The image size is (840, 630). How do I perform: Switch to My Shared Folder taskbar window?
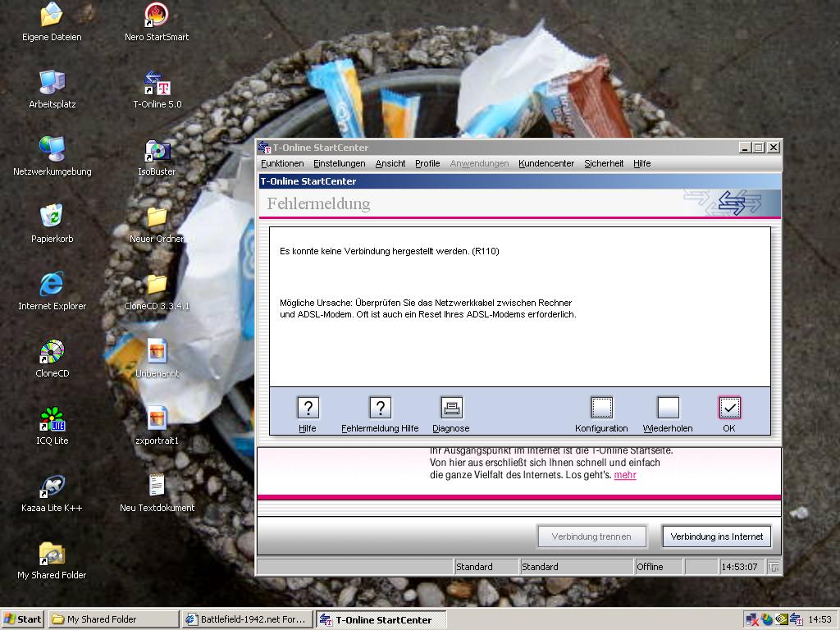(x=114, y=619)
